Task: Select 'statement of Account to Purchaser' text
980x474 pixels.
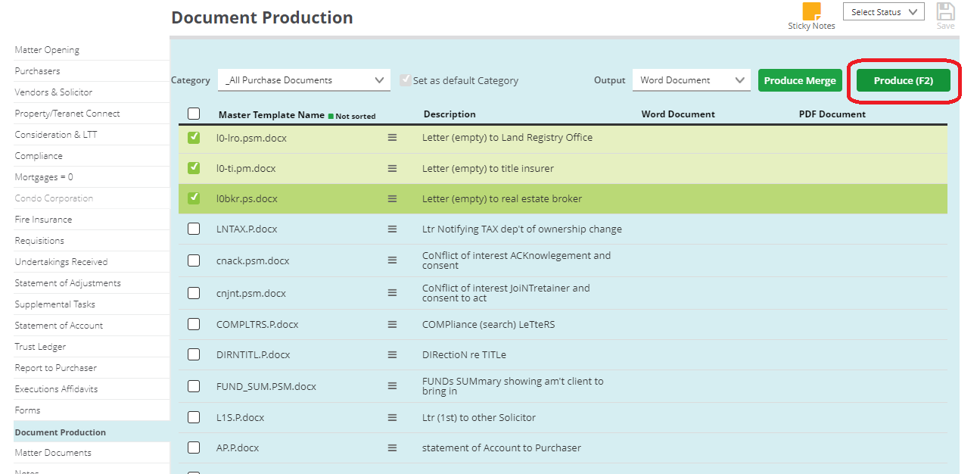Action: click(502, 447)
